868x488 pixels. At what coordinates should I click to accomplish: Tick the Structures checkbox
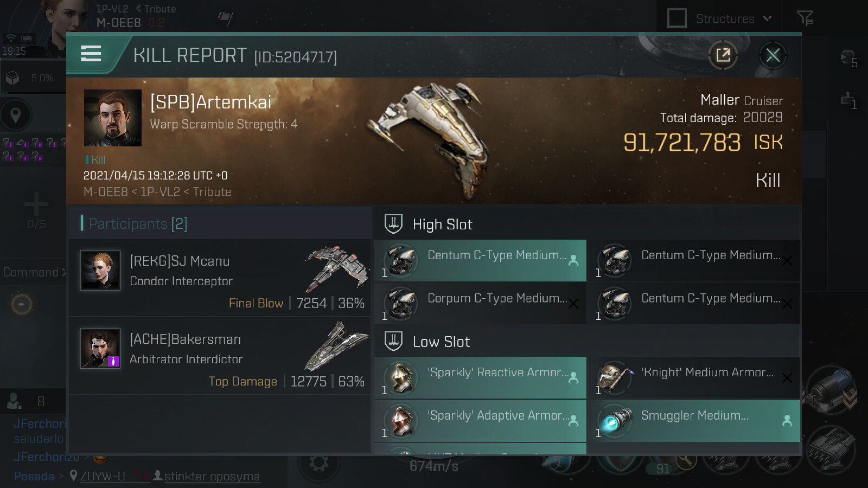click(x=676, y=18)
